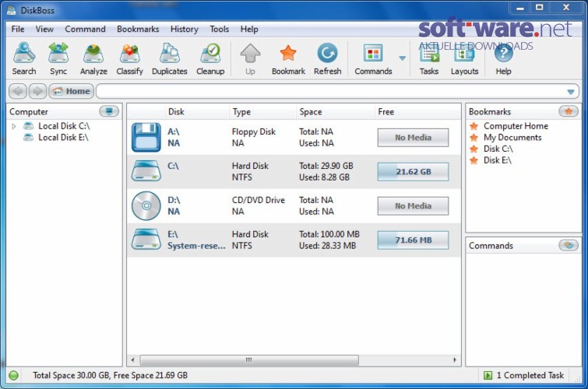Select the A:\ floppy disk icon
Screen dimensions: 588x389
point(146,137)
